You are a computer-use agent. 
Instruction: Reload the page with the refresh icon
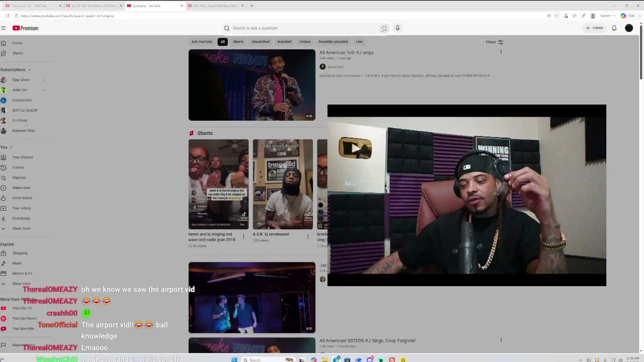click(7, 16)
